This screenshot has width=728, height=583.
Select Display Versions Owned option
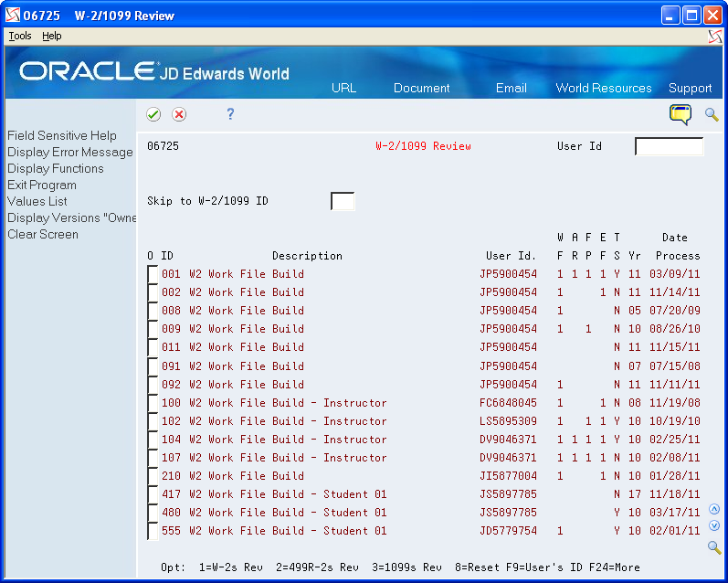71,217
